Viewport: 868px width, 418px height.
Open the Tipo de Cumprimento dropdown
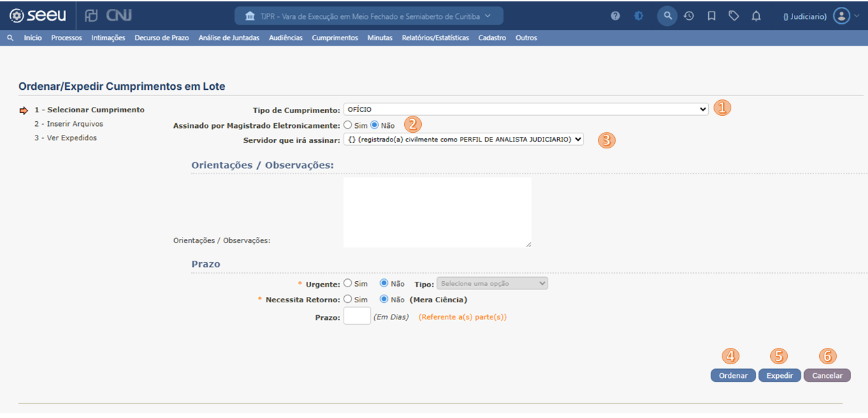(525, 109)
